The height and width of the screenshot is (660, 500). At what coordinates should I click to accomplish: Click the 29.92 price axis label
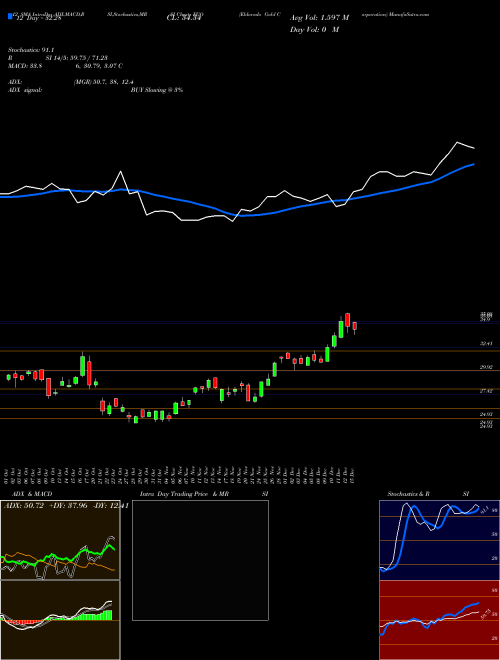[487, 367]
